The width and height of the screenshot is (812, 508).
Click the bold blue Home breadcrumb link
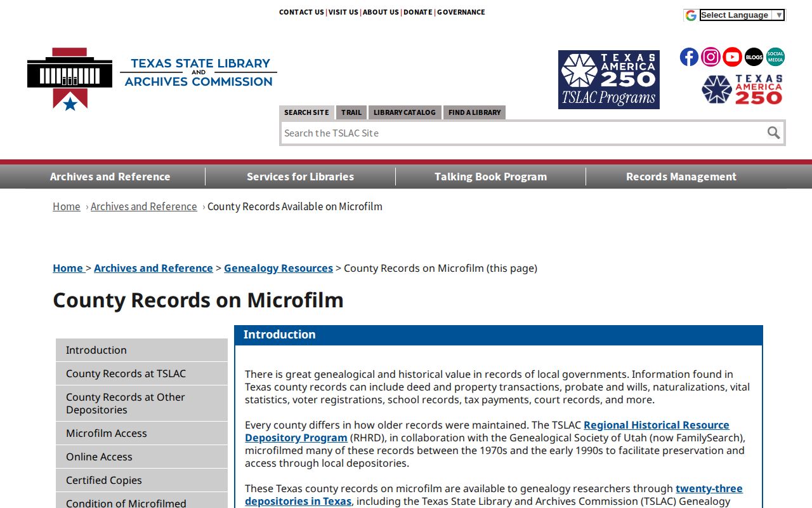point(68,268)
